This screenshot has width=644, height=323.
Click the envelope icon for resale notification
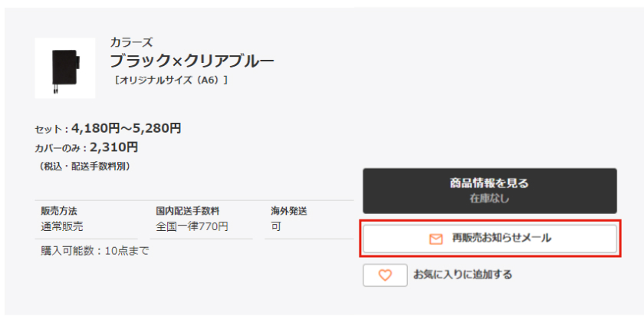436,239
